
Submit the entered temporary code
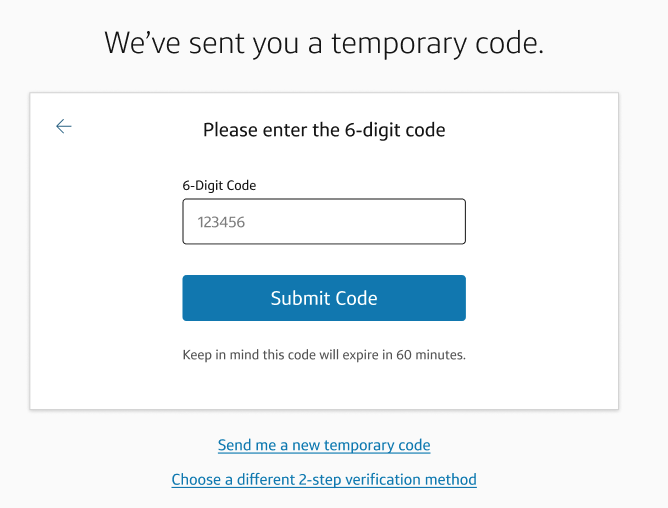tap(324, 298)
